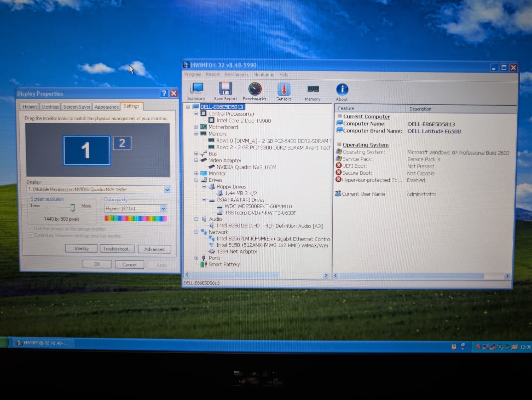Open the Program menu in HWiNFO

[193, 74]
